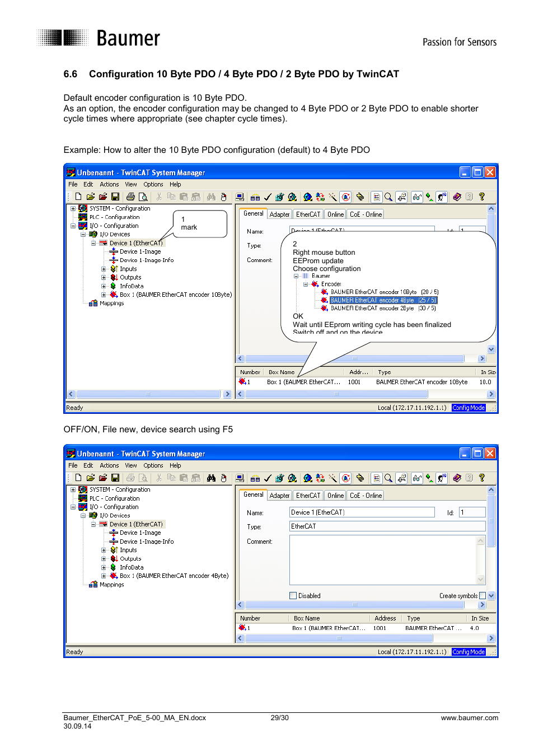Collapse I/O - Configuration node in 10Byte-encoder window
Screen dimensions: 534x756
(x=73, y=226)
